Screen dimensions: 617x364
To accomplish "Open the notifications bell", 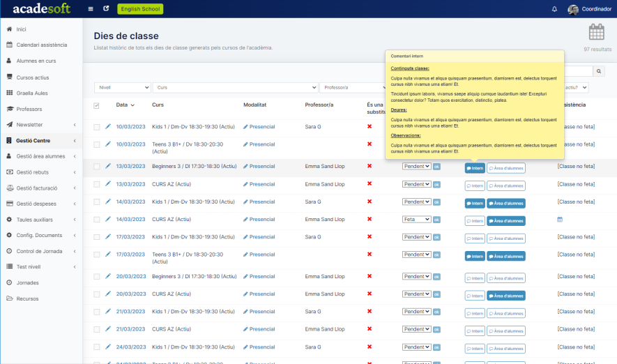I will click(x=554, y=9).
